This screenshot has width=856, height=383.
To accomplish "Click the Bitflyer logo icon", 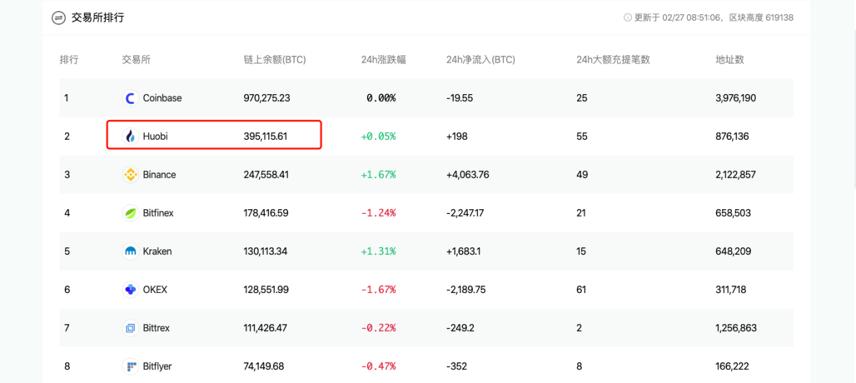I will point(130,367).
